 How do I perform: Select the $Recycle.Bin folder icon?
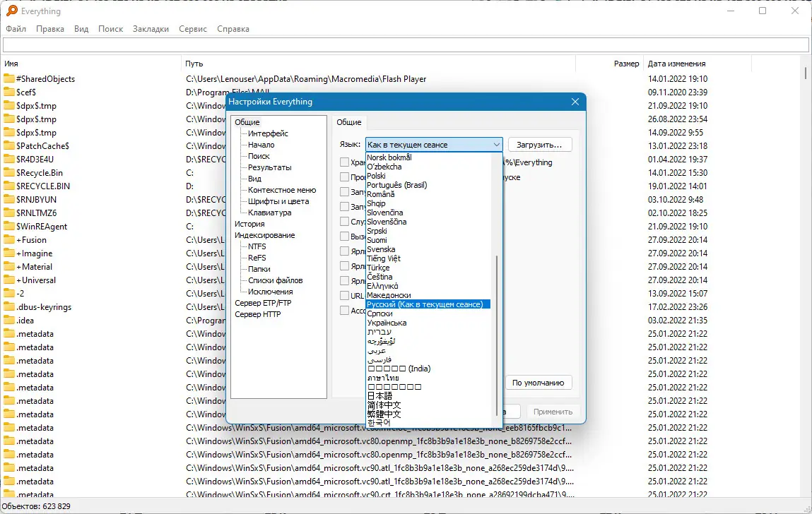click(x=9, y=173)
